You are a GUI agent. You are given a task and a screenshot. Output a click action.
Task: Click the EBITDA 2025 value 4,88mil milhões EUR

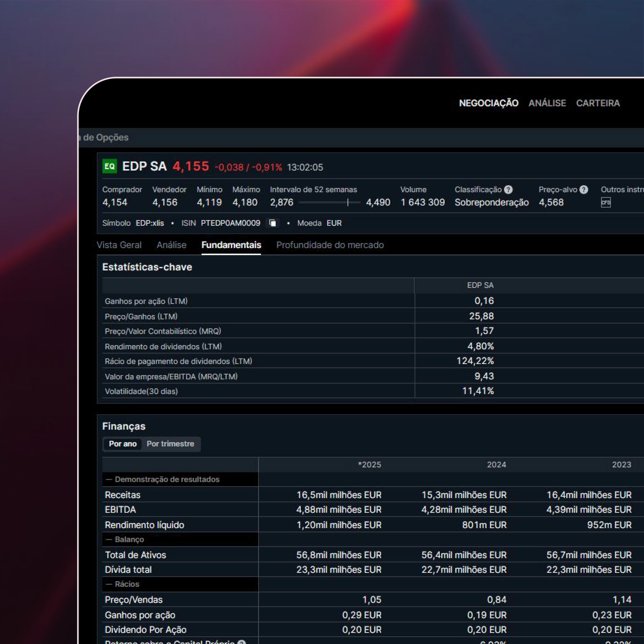coord(339,510)
